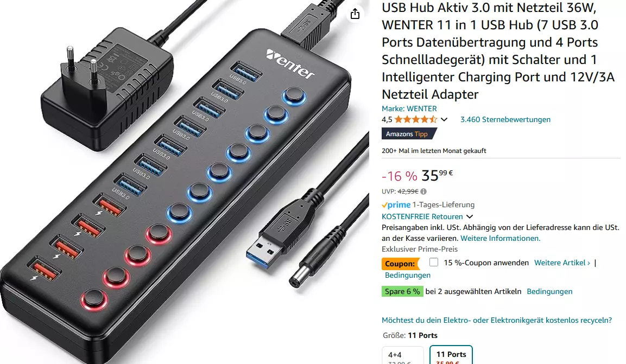Tick the 15 %-Coupon anwenden checkbox
The width and height of the screenshot is (626, 364).
[x=434, y=263]
